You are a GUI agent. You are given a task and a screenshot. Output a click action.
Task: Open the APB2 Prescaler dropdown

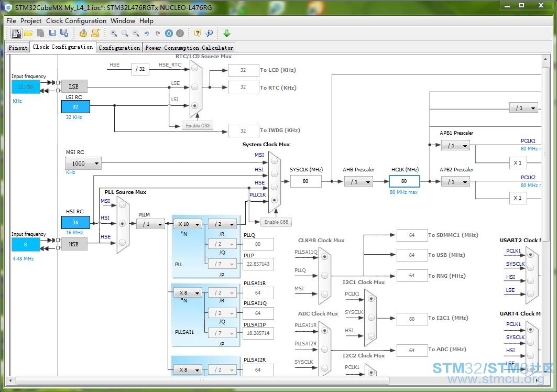pos(456,182)
